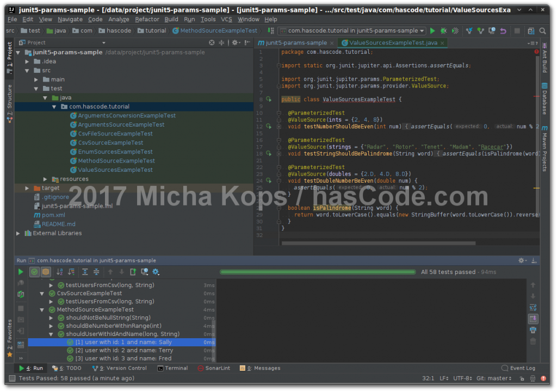Viewport: 557px width, 392px height.
Task: Rerun the tests via the green arrow icon
Action: tap(20, 272)
